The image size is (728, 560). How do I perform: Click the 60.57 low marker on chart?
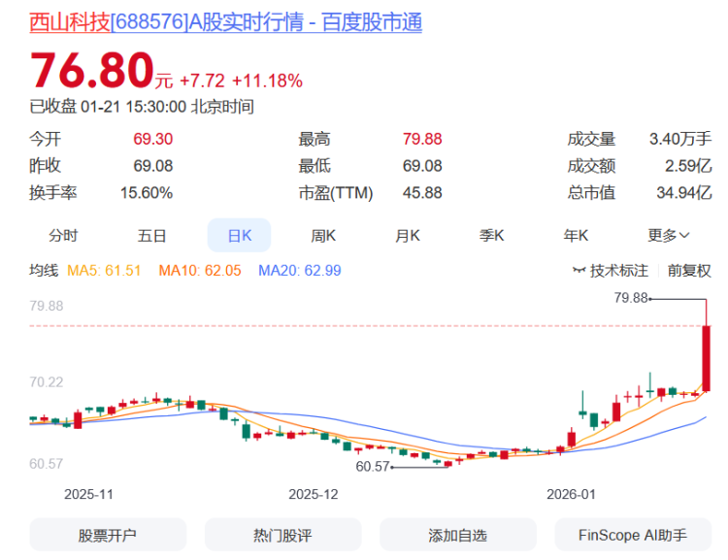372,466
